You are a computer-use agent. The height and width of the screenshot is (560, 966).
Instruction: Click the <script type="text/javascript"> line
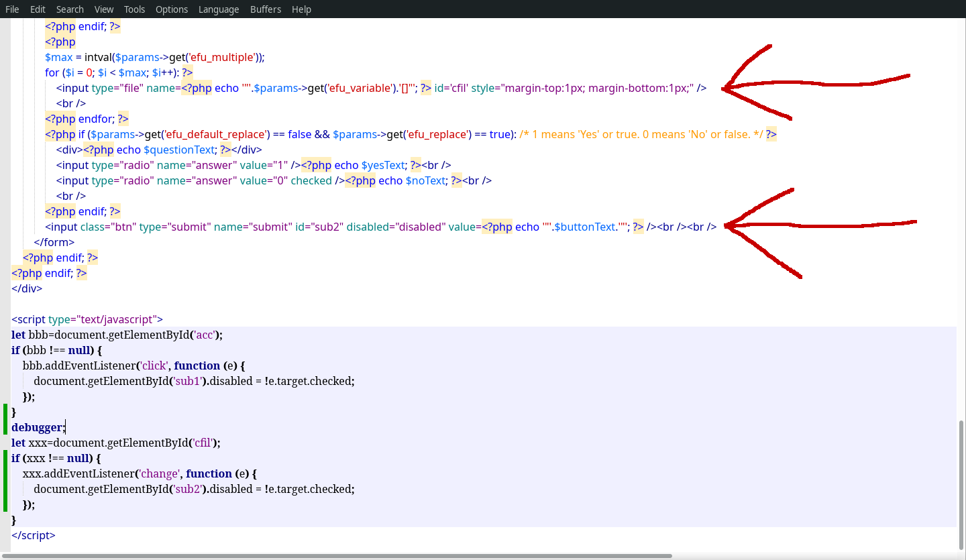coord(87,319)
